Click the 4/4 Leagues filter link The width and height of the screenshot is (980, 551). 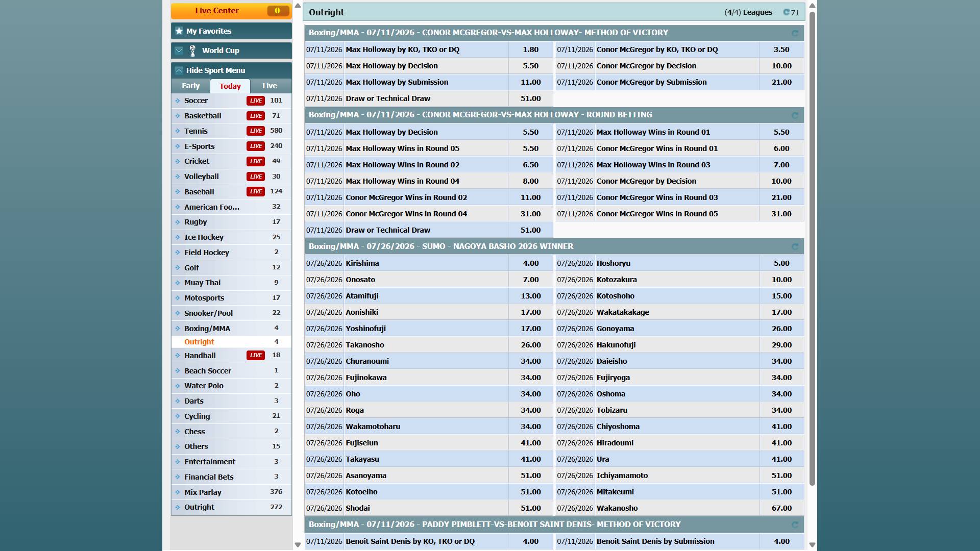click(x=748, y=12)
